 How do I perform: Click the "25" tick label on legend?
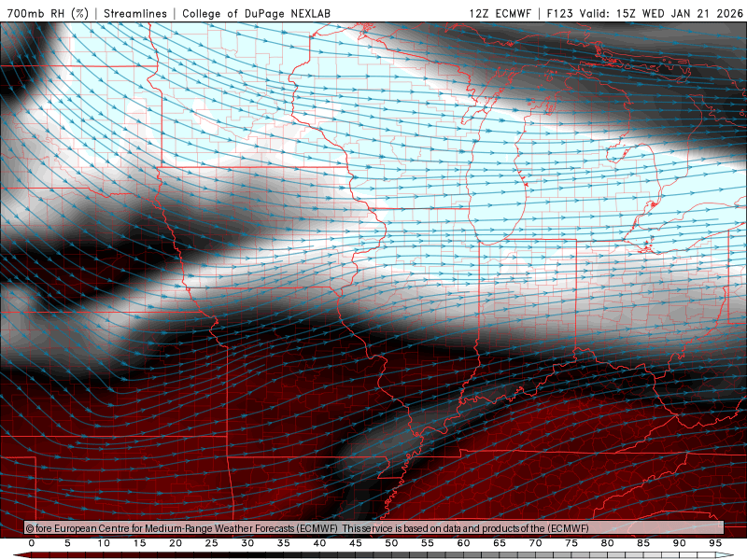pos(212,543)
